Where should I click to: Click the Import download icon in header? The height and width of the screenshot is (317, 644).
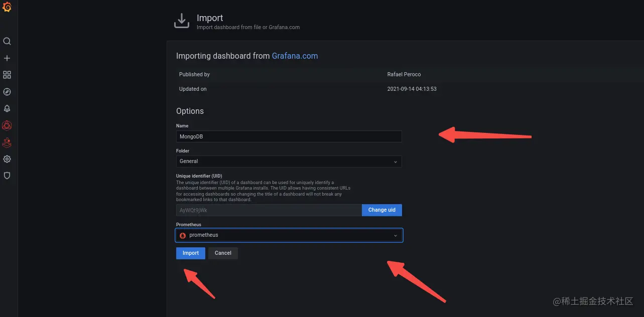tap(181, 21)
